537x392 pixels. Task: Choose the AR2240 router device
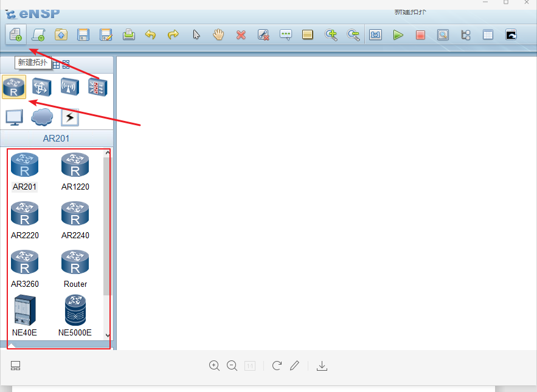(x=75, y=221)
